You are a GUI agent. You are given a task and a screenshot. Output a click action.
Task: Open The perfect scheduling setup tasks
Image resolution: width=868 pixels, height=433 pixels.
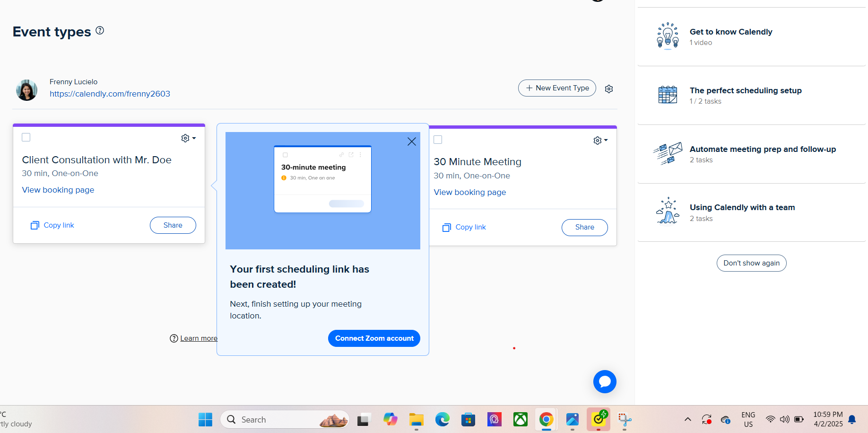coord(752,96)
